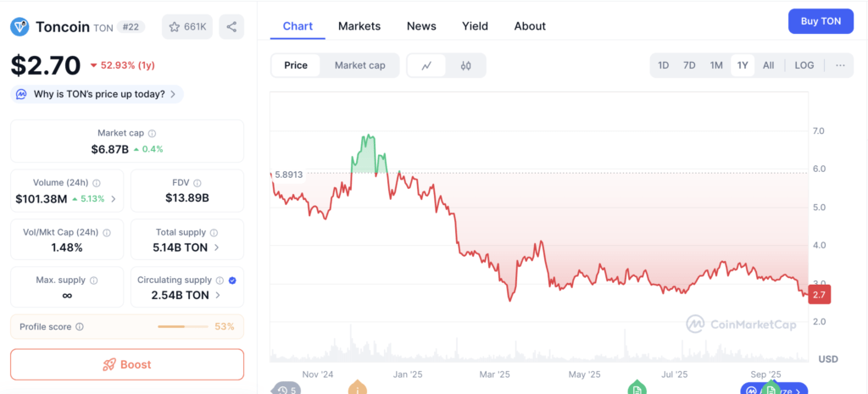Viewport: 868px width, 394px height.
Task: Set chart range to 1M
Action: tap(716, 65)
